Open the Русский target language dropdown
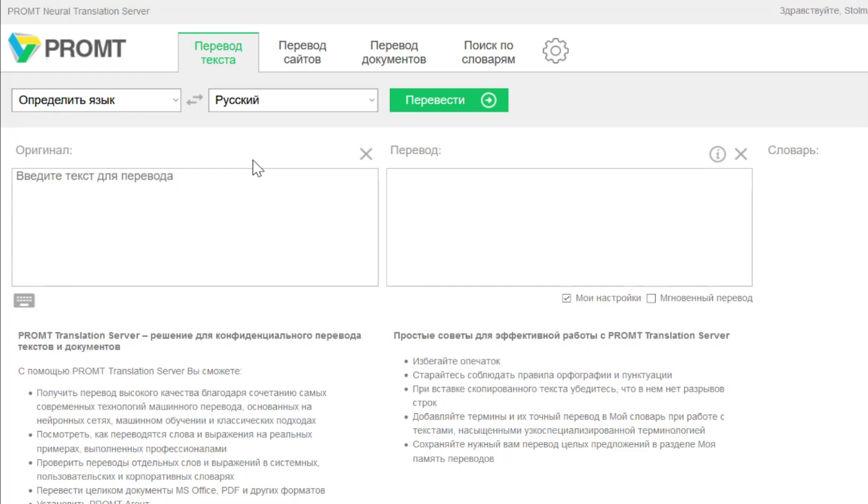This screenshot has height=504, width=868. pyautogui.click(x=293, y=100)
